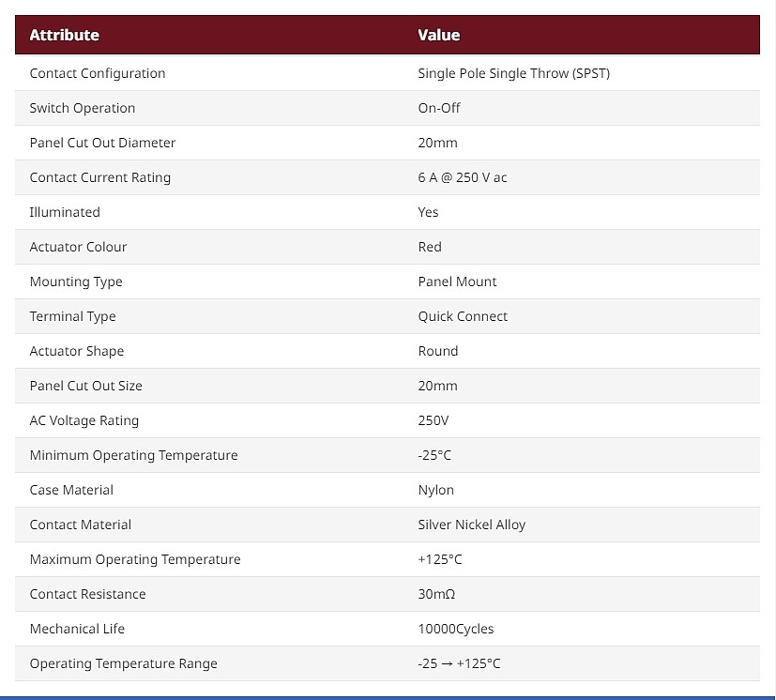776x700 pixels.
Task: Click the Illuminated attribute label
Action: [x=65, y=212]
